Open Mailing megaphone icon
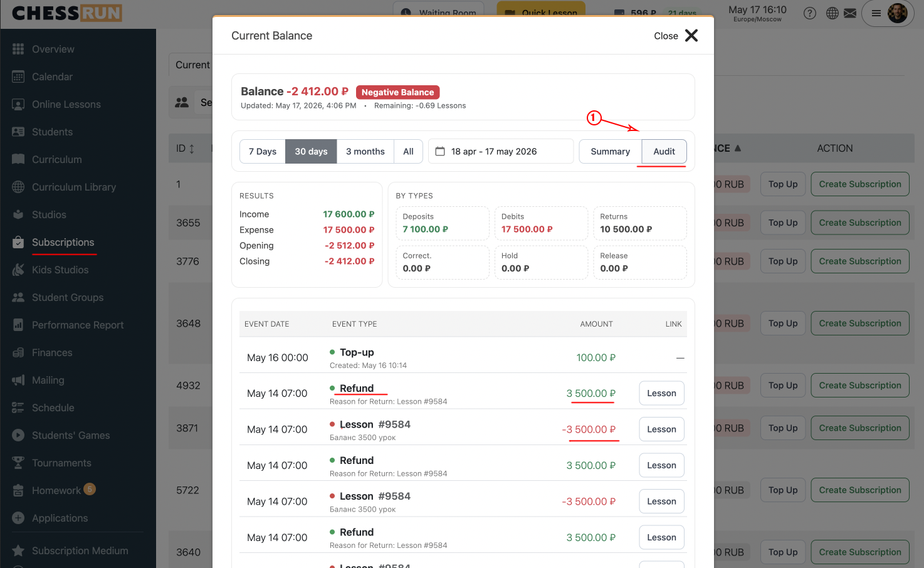 pyautogui.click(x=18, y=380)
